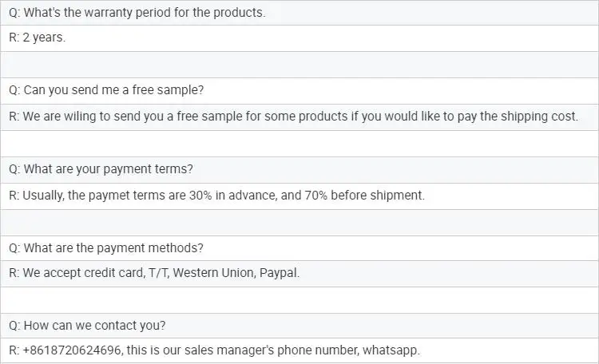Click the empty row above the payment terms question
599x364 pixels.
[x=299, y=143]
